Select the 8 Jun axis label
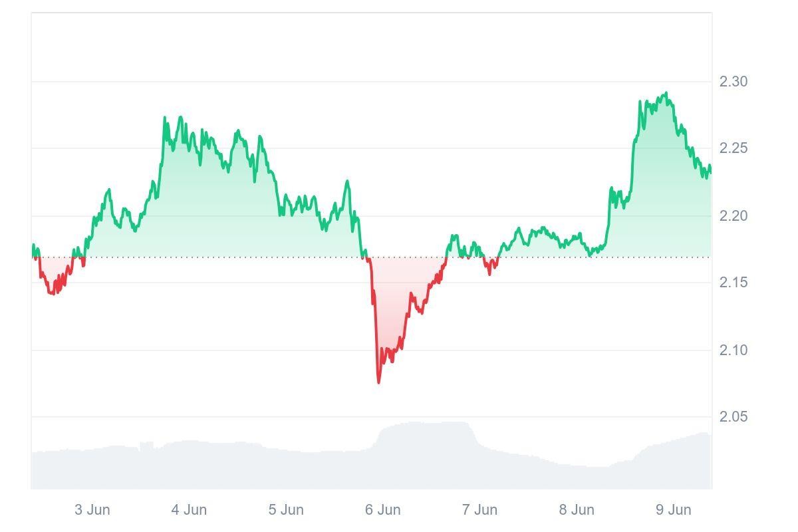 pyautogui.click(x=577, y=510)
